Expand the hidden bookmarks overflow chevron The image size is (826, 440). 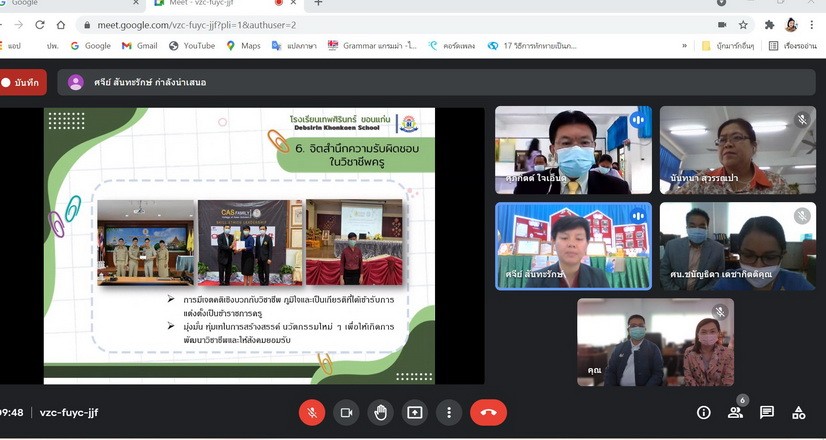coord(684,46)
